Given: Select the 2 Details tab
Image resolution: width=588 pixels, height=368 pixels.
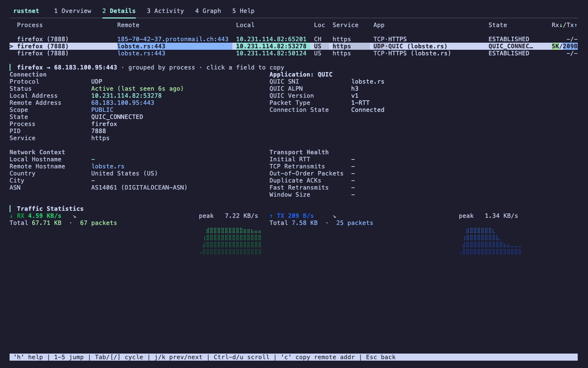Looking at the screenshot, I should (x=119, y=11).
